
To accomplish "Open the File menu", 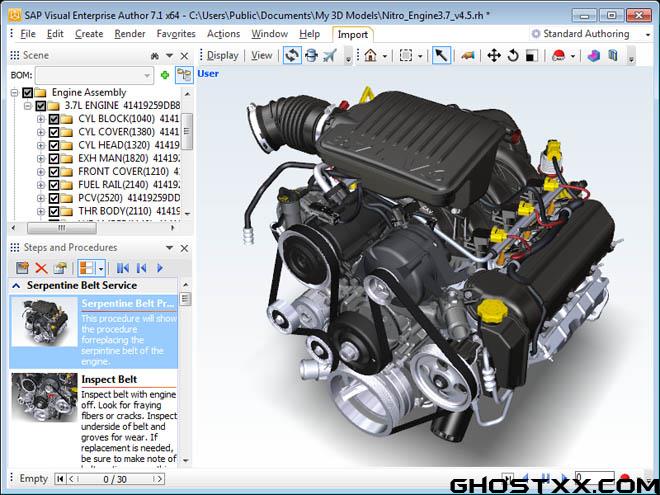I will click(x=28, y=34).
